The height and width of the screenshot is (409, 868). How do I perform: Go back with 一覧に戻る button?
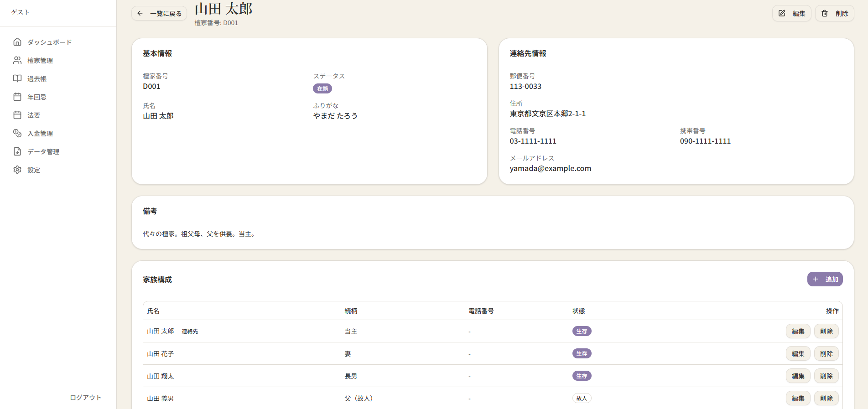pos(159,13)
